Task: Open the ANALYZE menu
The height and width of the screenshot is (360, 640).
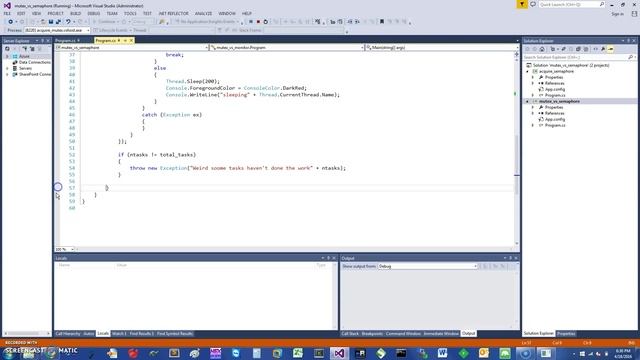Action: (203, 13)
